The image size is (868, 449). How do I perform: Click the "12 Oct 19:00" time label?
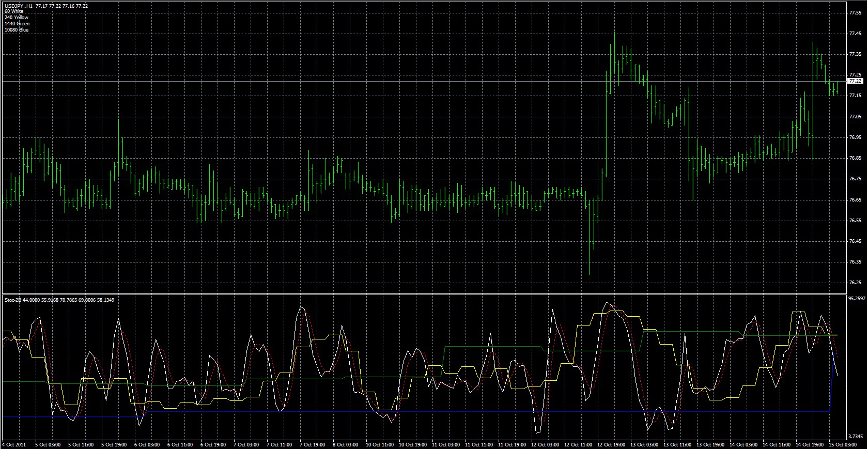click(x=611, y=444)
